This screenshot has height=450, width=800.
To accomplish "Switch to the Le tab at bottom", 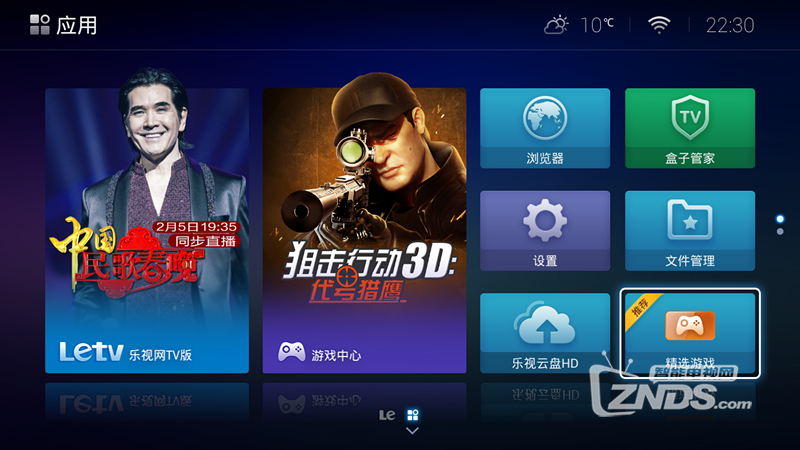I will [387, 415].
